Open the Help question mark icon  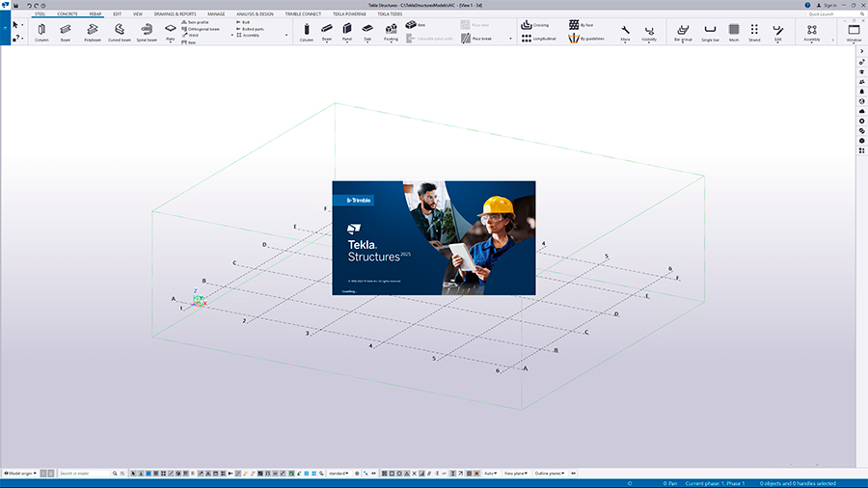[807, 5]
